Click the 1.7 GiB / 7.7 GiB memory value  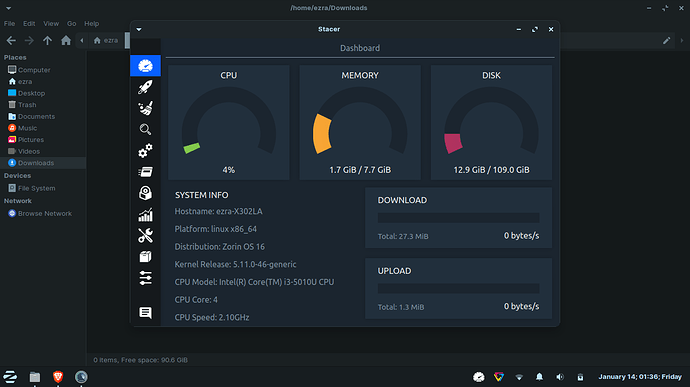pos(360,170)
